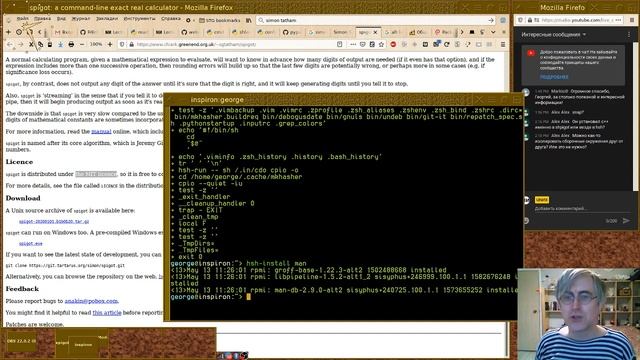Click the cut scissors icon
Image resolution: width=640 pixels, height=360 pixels.
coord(31,44)
